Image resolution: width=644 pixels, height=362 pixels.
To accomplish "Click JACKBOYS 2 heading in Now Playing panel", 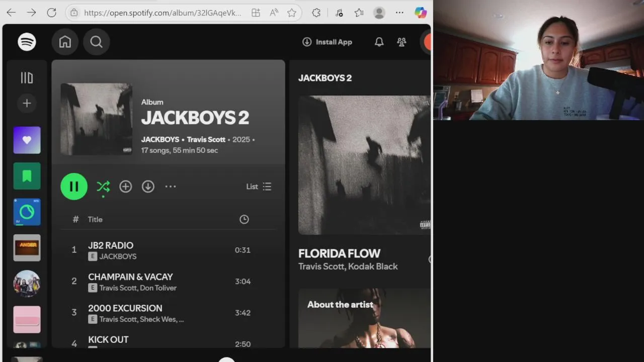I will pyautogui.click(x=325, y=78).
